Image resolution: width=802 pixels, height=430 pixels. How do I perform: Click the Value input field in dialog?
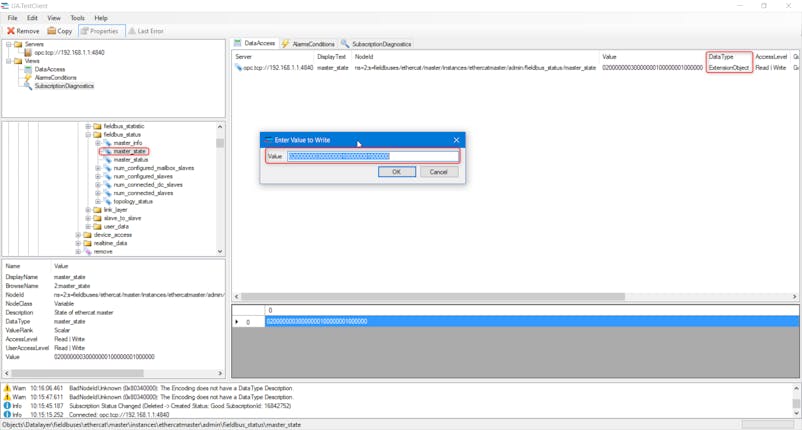coord(372,156)
